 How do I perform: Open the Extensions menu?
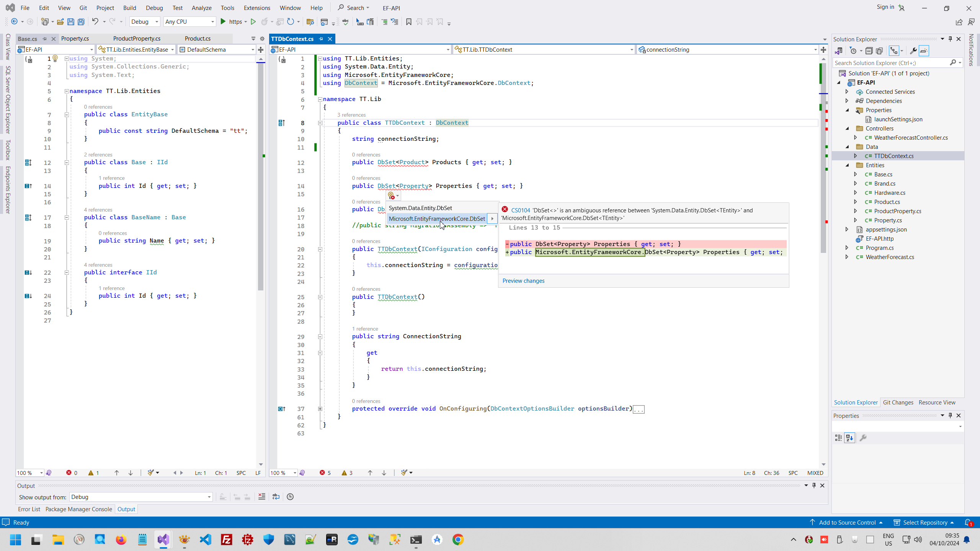[256, 8]
